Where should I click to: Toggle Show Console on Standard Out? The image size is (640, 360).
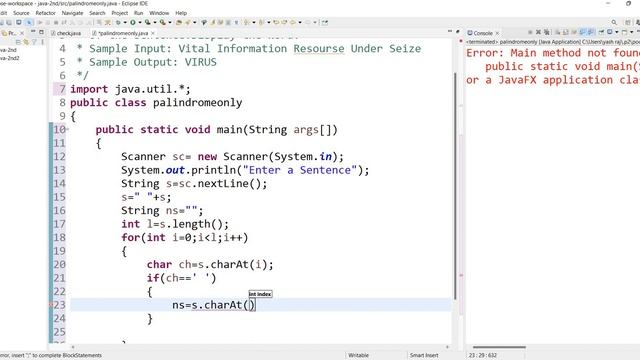click(582, 32)
